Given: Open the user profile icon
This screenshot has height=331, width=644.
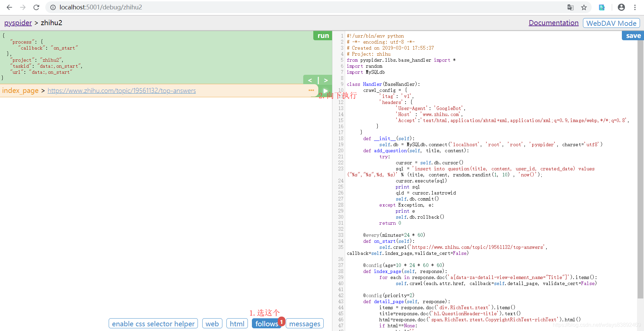Looking at the screenshot, I should [x=621, y=7].
